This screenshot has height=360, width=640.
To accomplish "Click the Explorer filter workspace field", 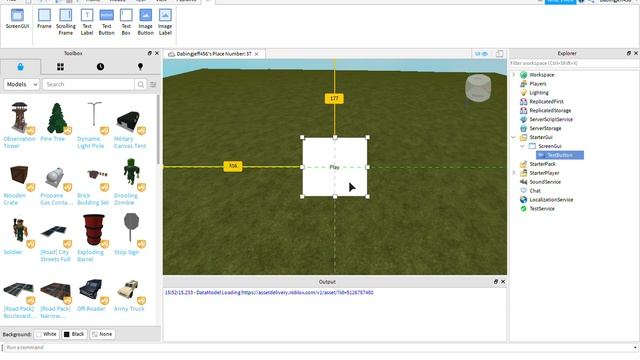I will (x=574, y=63).
